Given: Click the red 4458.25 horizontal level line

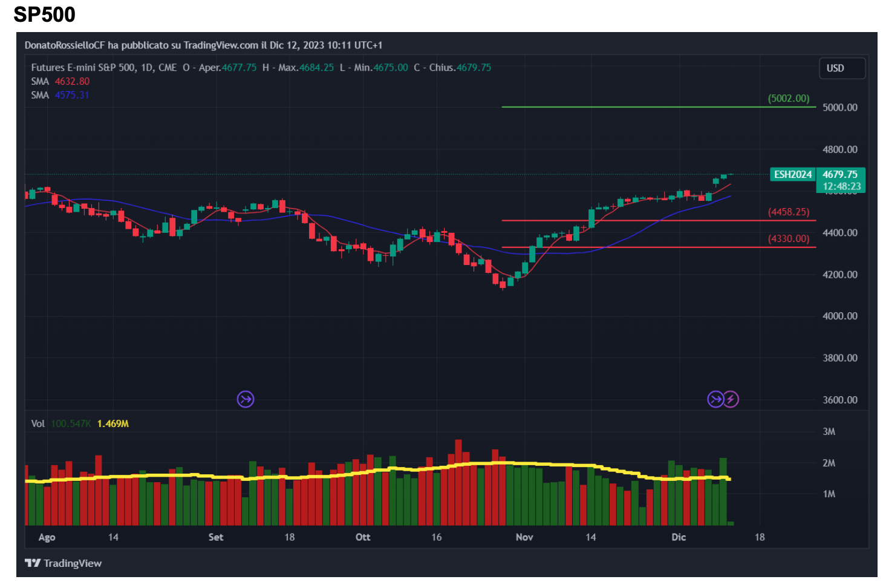Looking at the screenshot, I should (x=659, y=221).
